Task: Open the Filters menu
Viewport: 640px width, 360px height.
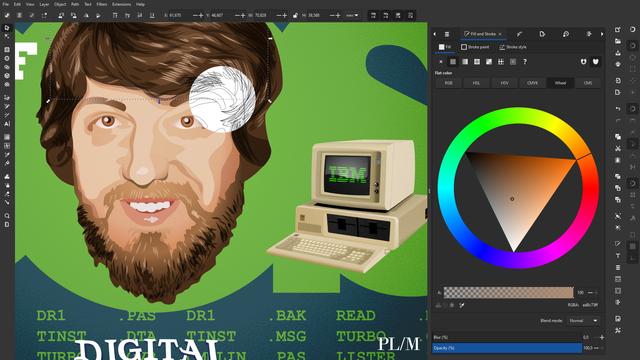Action: tap(102, 4)
